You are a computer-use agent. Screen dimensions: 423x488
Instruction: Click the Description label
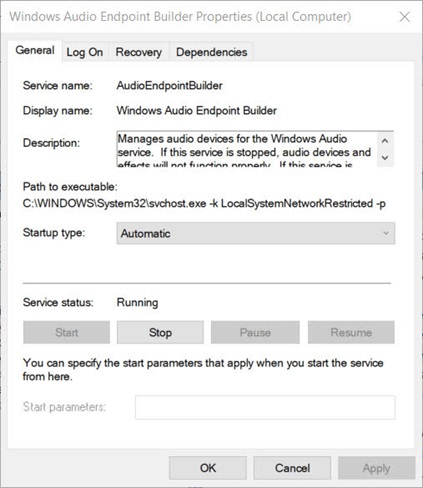click(x=51, y=143)
